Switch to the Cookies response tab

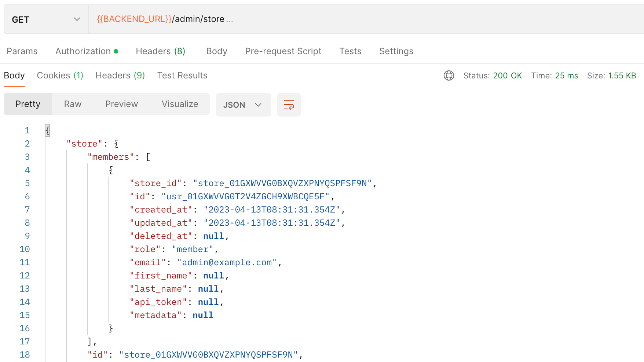60,75
